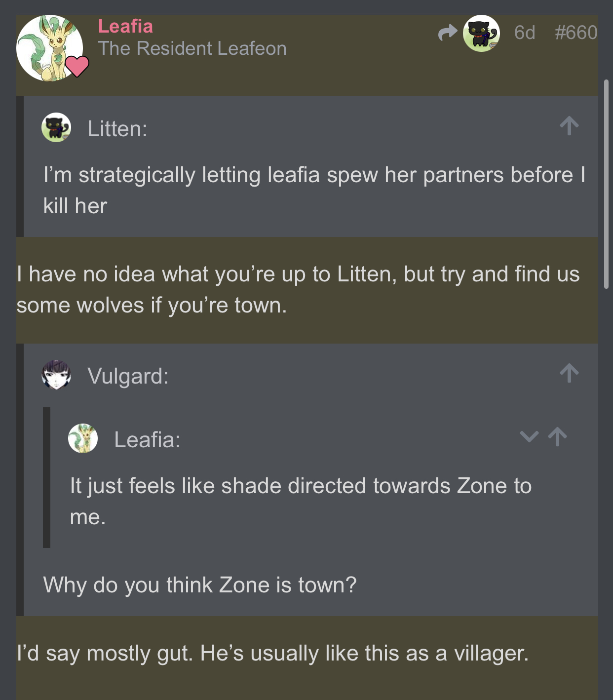Expand the nested Leafia quote chevron

point(529,437)
